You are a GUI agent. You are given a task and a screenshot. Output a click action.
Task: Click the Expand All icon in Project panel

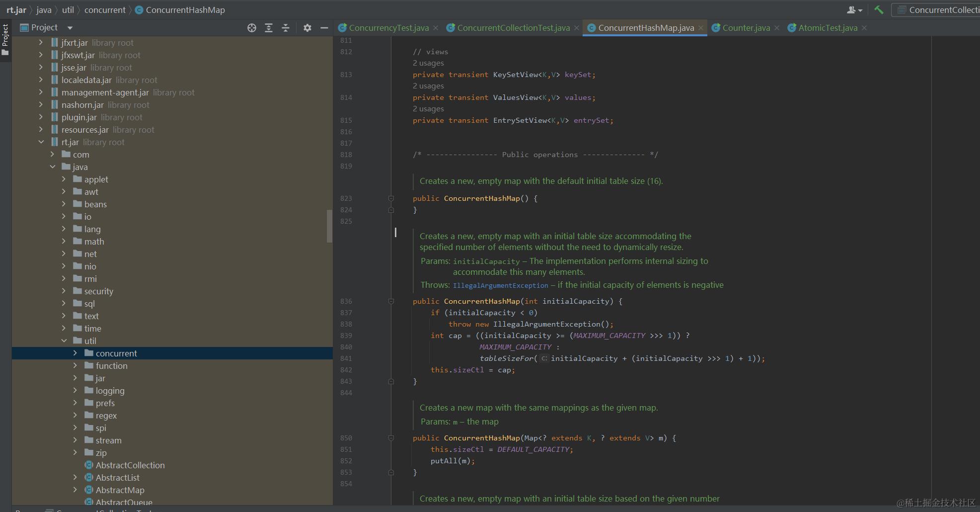pyautogui.click(x=269, y=28)
